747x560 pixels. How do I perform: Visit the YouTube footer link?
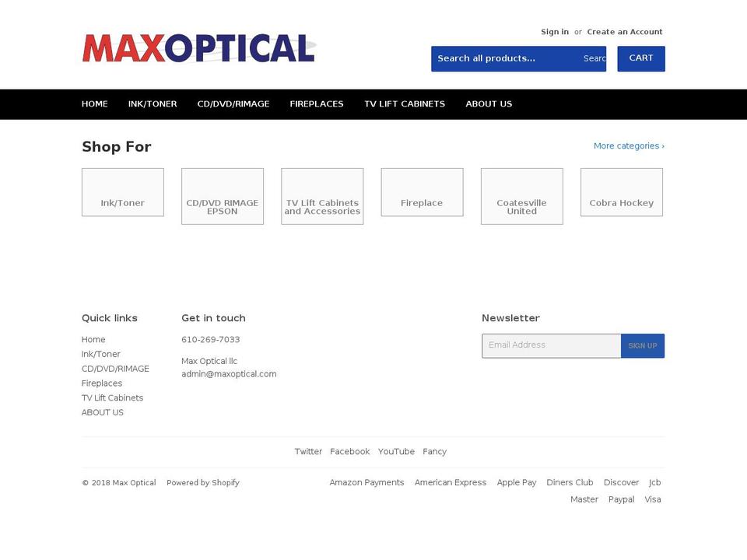pyautogui.click(x=396, y=451)
